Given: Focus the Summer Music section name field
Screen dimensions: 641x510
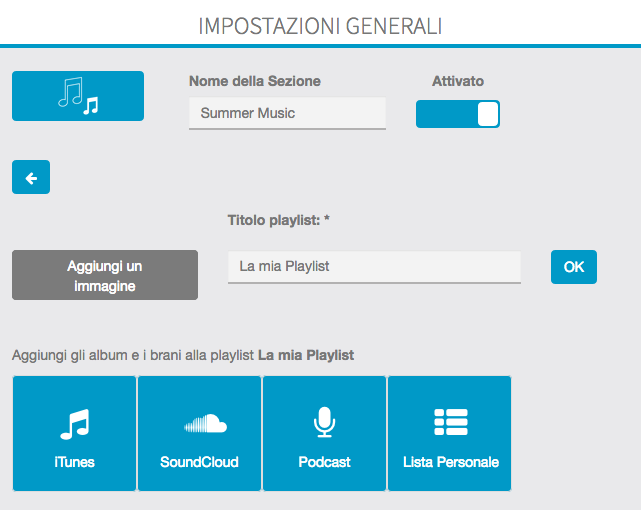Looking at the screenshot, I should tap(287, 113).
